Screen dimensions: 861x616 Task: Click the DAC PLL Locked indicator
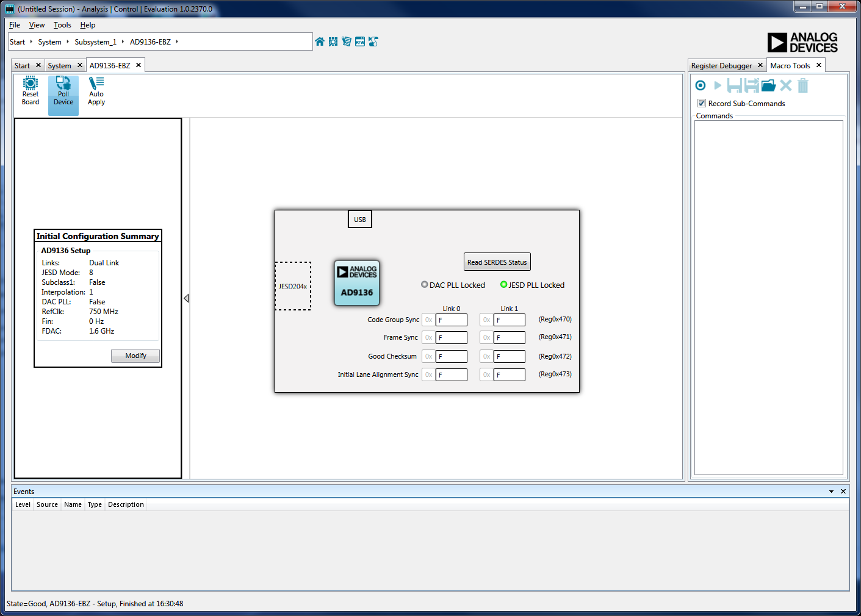click(425, 285)
